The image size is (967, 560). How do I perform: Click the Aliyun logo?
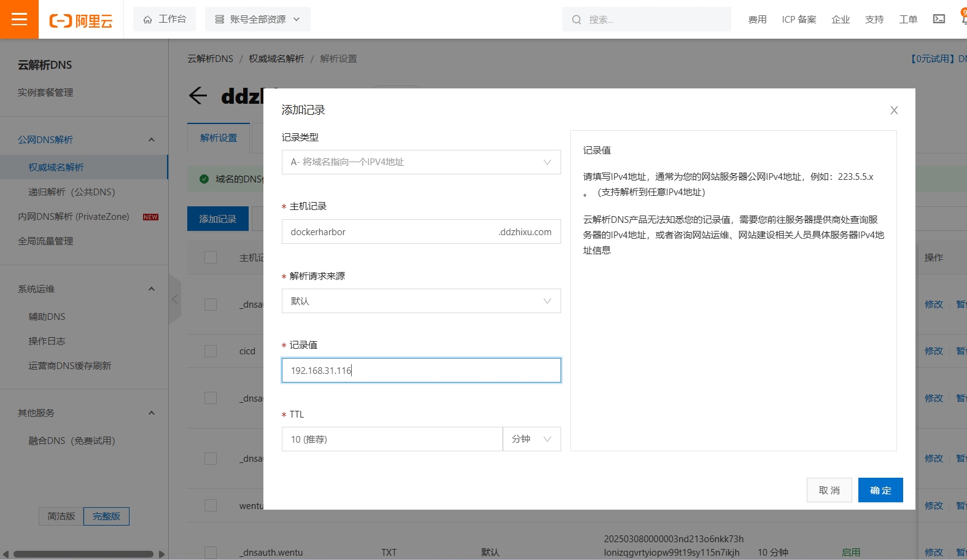[x=81, y=21]
